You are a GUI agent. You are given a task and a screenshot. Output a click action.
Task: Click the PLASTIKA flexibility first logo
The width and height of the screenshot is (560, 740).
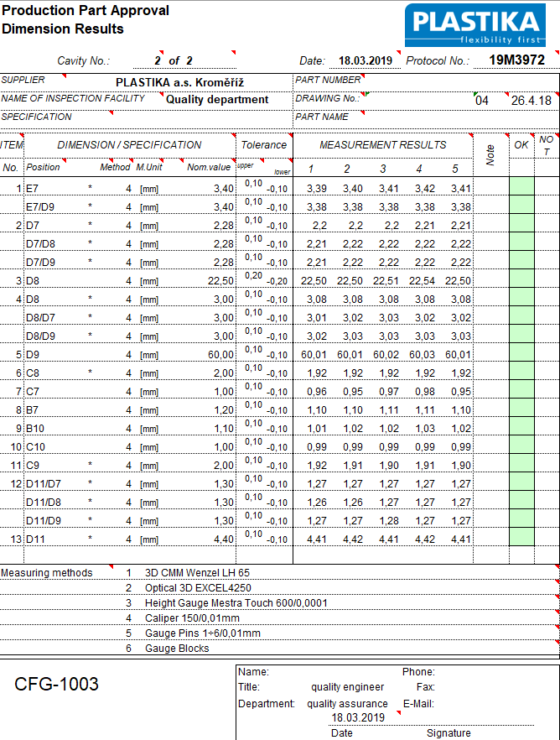(475, 25)
